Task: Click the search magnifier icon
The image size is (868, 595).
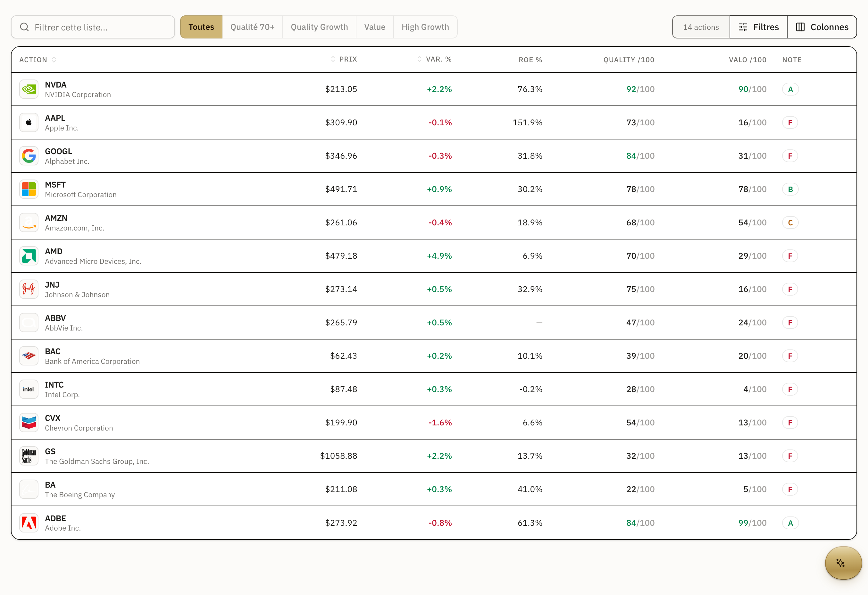Action: 24,27
